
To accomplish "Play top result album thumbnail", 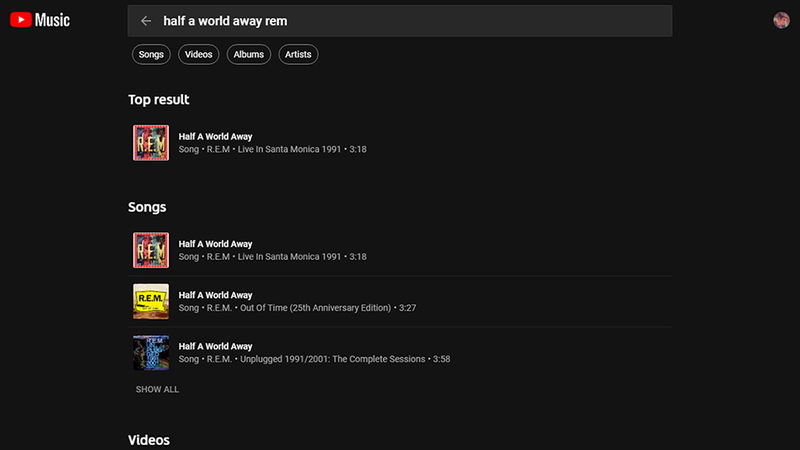I will [x=151, y=143].
